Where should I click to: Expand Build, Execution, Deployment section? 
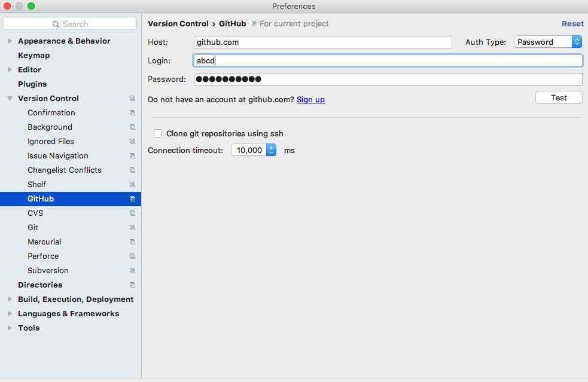10,299
